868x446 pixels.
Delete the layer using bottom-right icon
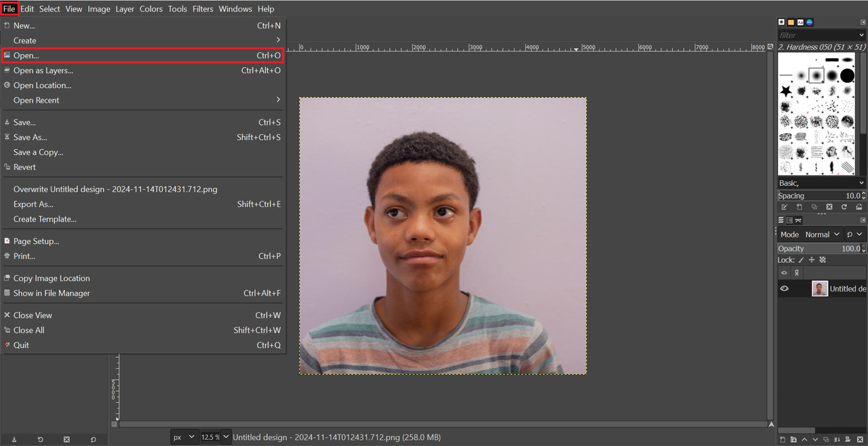pos(860,440)
